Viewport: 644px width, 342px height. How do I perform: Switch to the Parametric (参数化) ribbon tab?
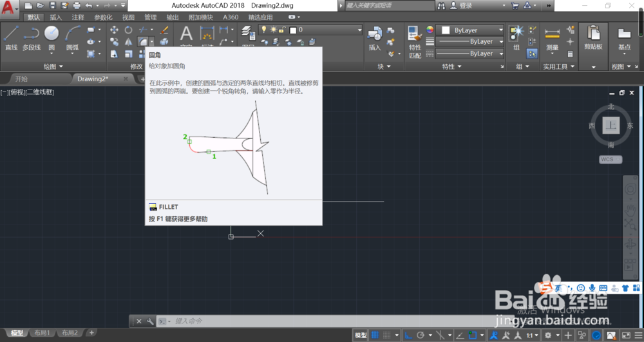(x=103, y=17)
